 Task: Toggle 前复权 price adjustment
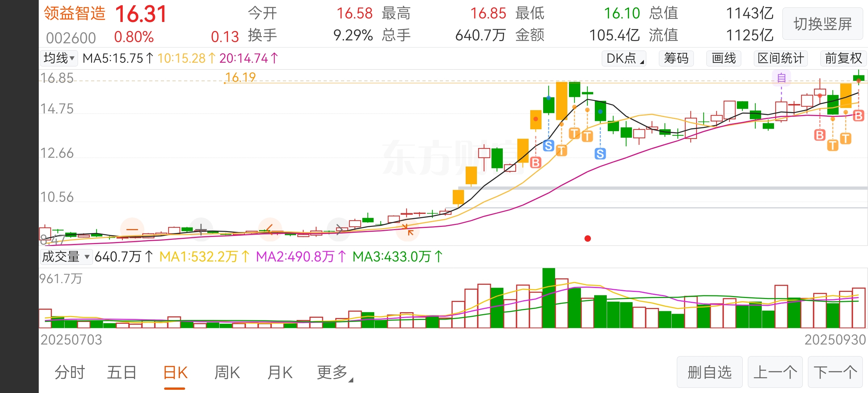[843, 58]
